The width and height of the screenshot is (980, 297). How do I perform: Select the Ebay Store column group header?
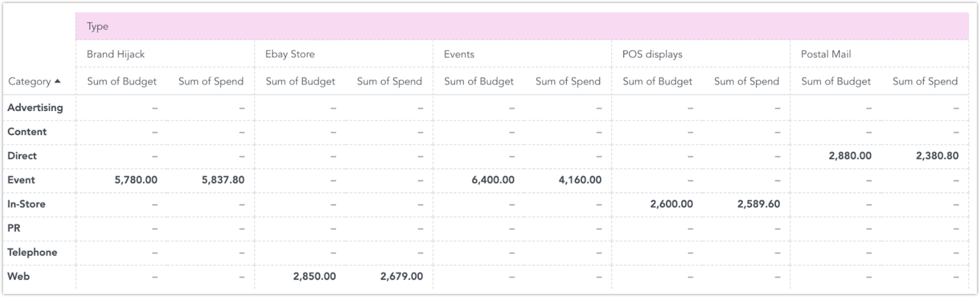(x=290, y=54)
